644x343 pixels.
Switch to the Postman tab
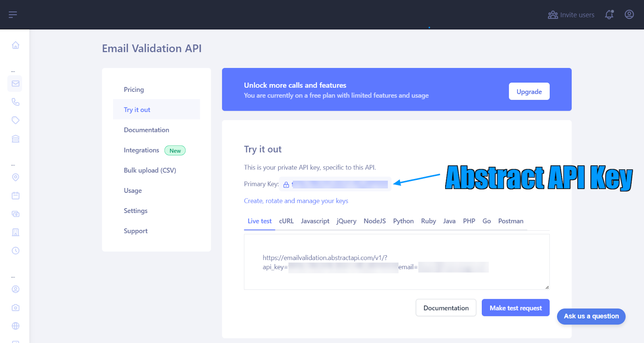click(511, 221)
